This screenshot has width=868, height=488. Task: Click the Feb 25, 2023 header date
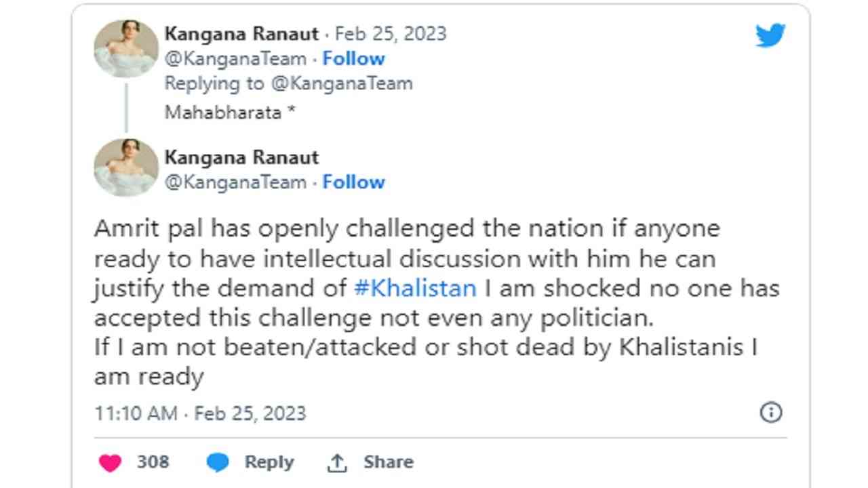click(391, 34)
